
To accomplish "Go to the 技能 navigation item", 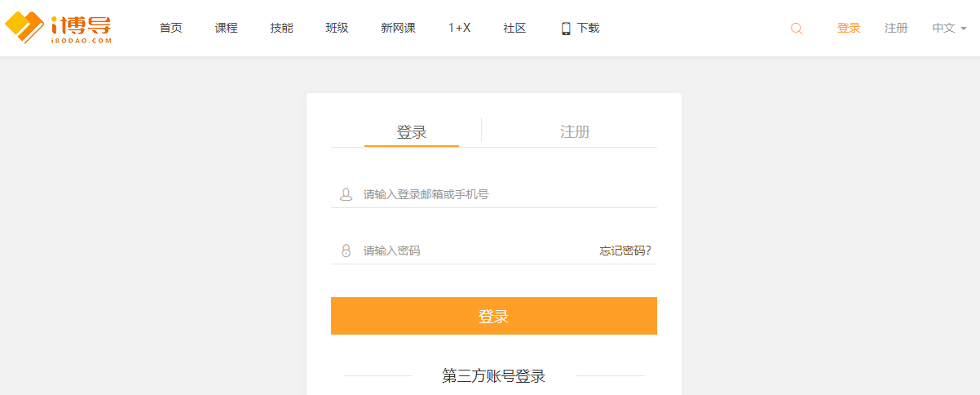I will (x=282, y=28).
